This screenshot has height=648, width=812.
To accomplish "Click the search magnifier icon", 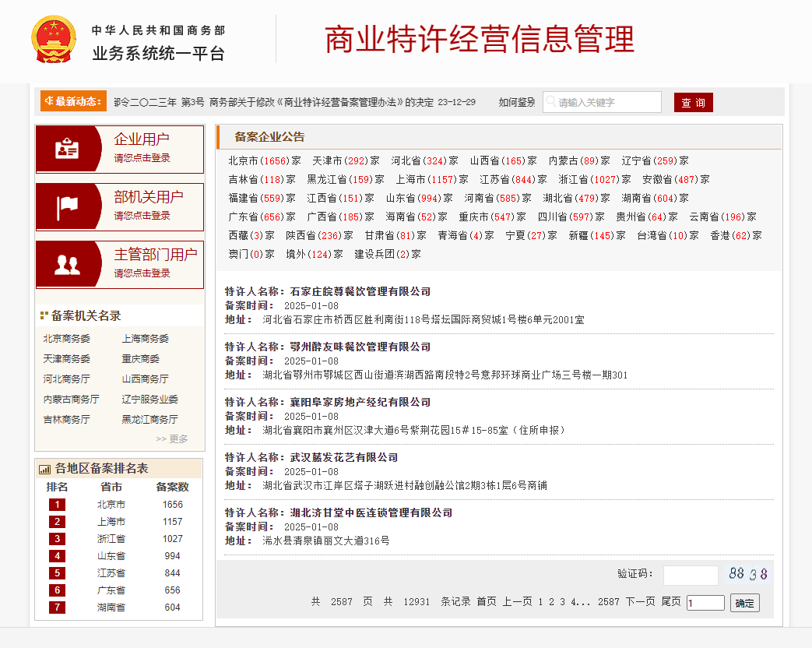I will (551, 101).
